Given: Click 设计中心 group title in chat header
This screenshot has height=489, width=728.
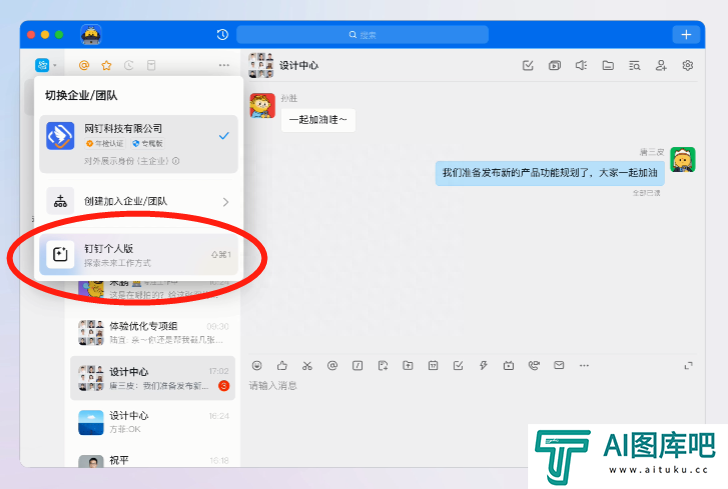Looking at the screenshot, I should point(299,65).
